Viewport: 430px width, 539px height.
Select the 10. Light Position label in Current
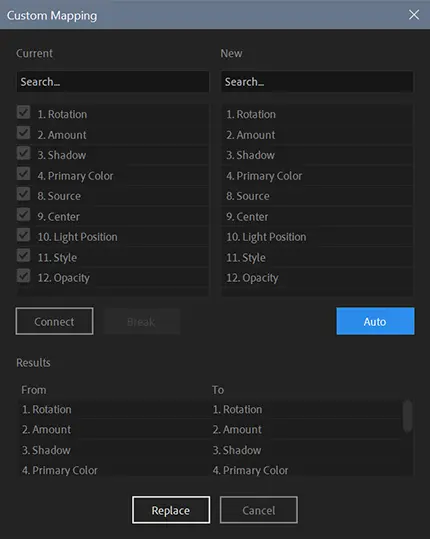pyautogui.click(x=77, y=237)
